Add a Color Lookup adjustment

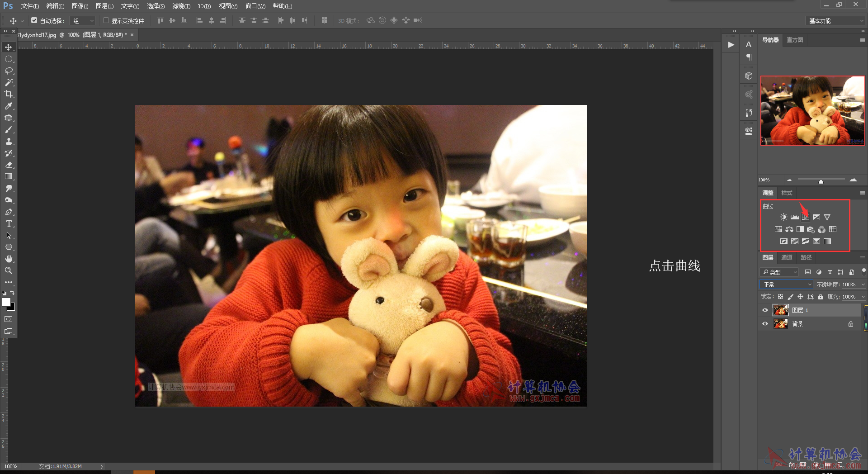833,229
